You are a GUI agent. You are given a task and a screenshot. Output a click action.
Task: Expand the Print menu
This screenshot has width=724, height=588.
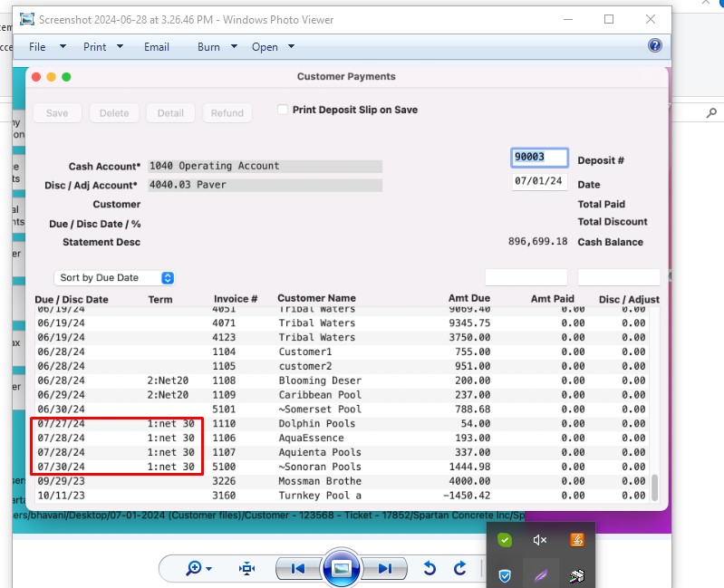(x=95, y=47)
